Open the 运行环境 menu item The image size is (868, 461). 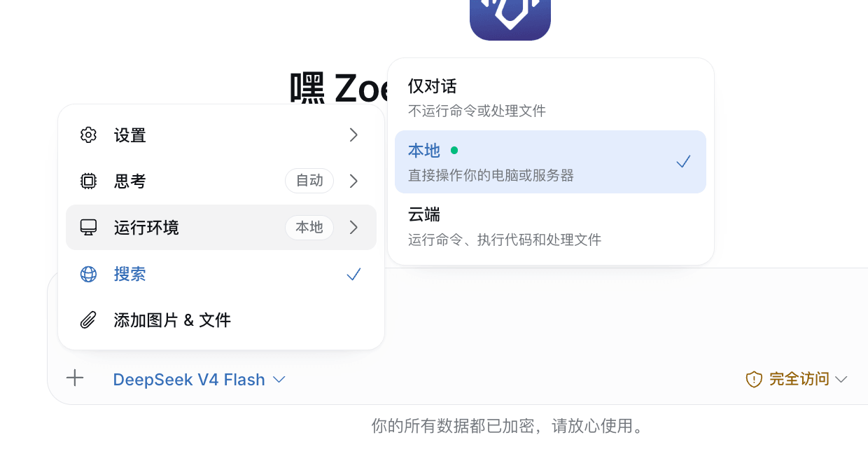point(221,228)
